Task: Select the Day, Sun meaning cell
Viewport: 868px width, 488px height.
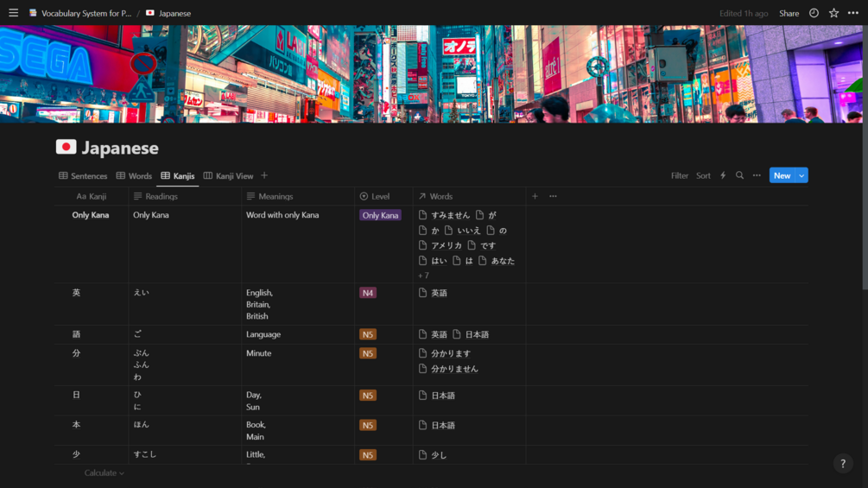Action: point(298,401)
